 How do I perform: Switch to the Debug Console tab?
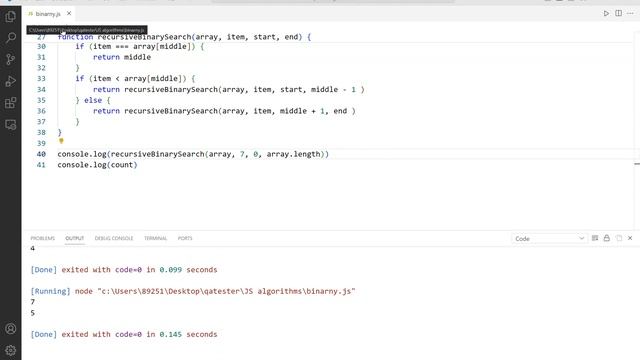point(114,238)
